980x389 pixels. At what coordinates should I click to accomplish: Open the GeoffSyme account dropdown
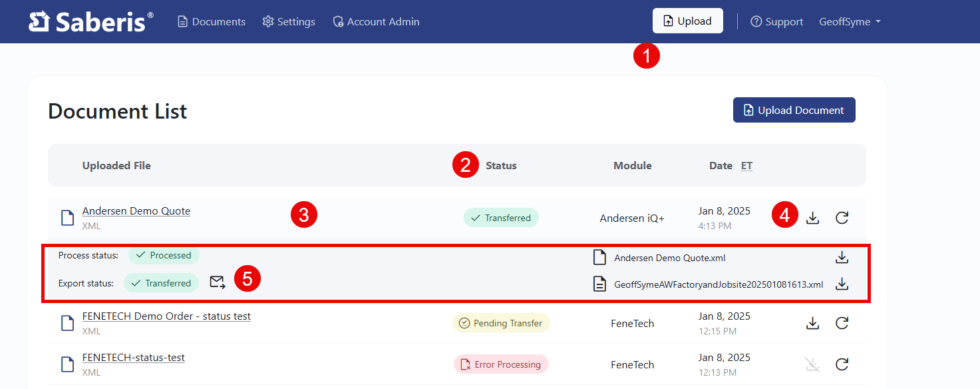click(x=850, y=21)
